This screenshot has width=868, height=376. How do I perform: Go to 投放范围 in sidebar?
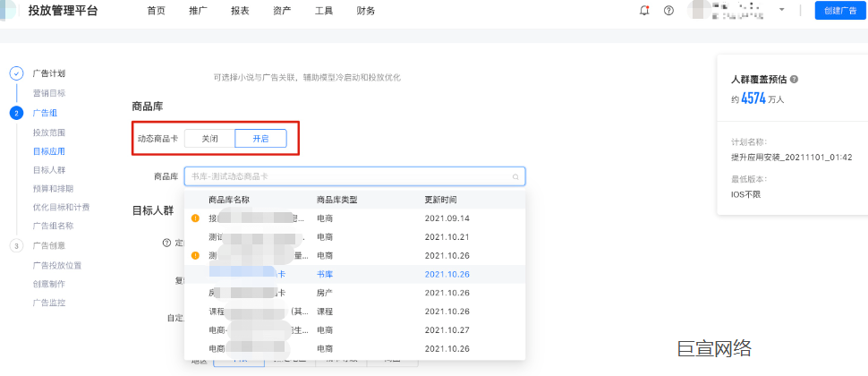49,132
